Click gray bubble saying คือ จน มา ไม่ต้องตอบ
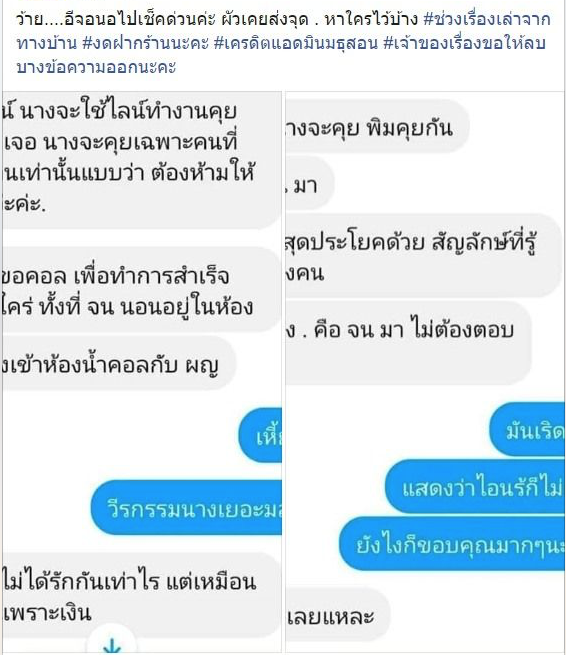 click(x=409, y=343)
